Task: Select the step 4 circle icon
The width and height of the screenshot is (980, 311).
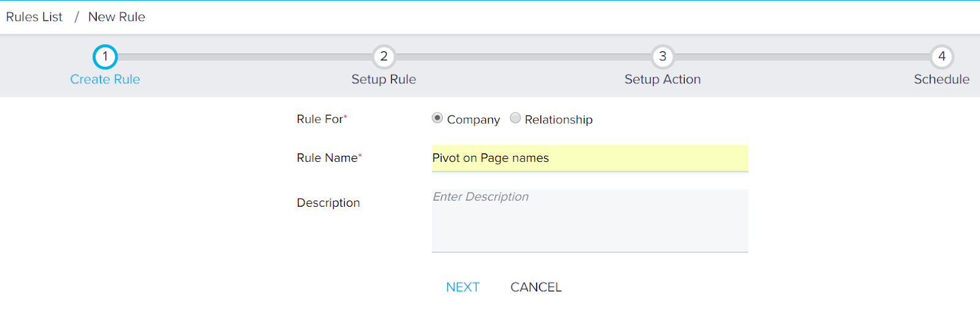Action: [x=942, y=57]
